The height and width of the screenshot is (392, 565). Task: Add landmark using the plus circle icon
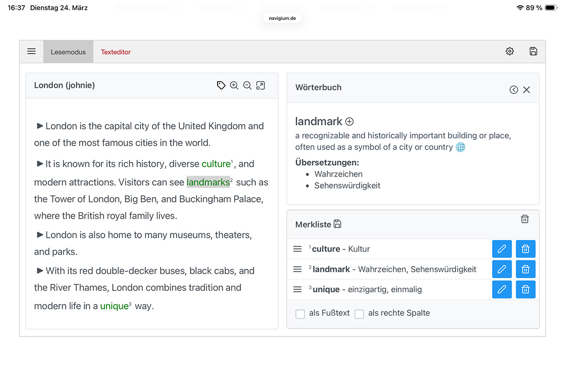(349, 122)
